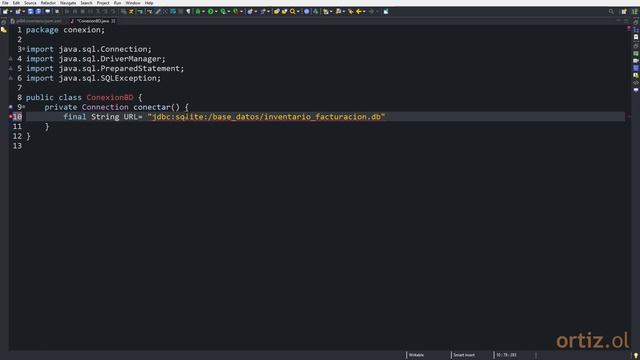Open the Search menu
Screen dimensions: 640x360
click(87, 3)
